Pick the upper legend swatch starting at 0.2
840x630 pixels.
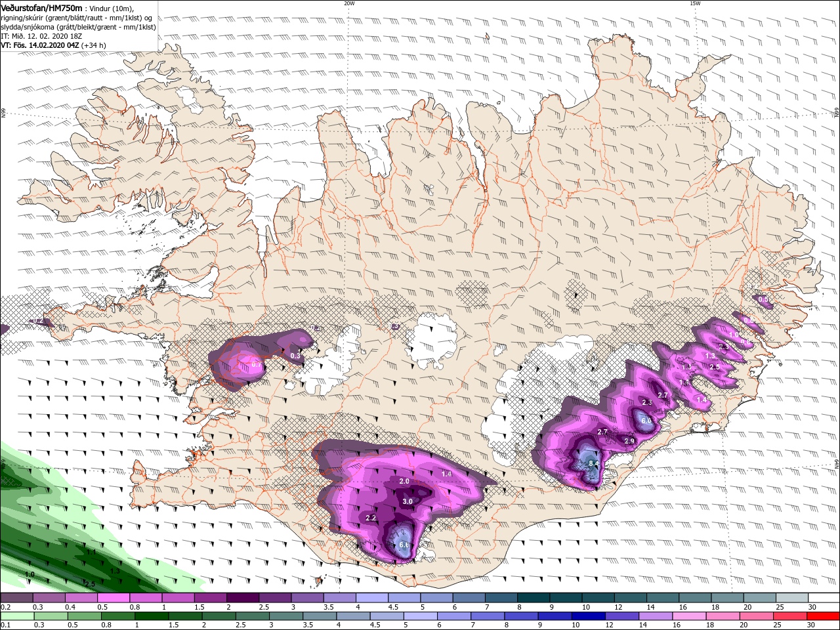(16, 597)
